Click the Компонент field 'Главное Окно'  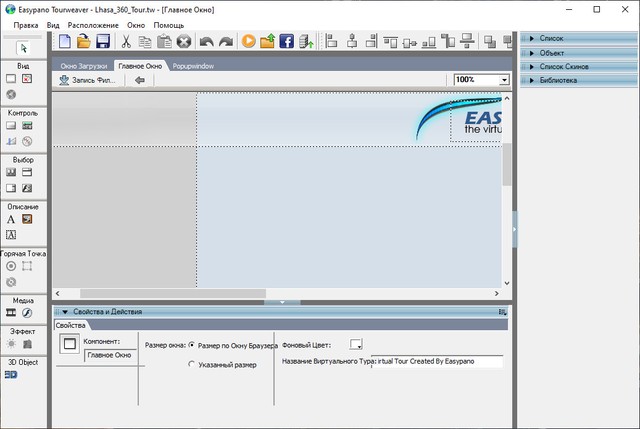point(110,356)
